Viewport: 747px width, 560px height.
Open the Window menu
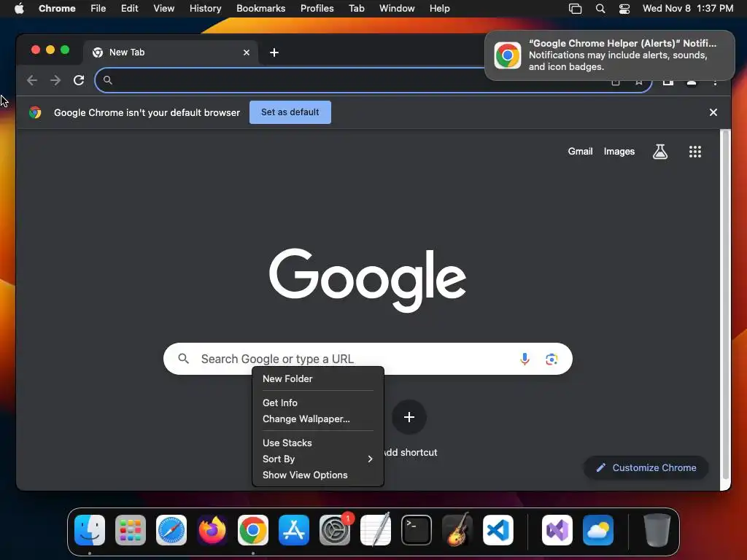[397, 9]
